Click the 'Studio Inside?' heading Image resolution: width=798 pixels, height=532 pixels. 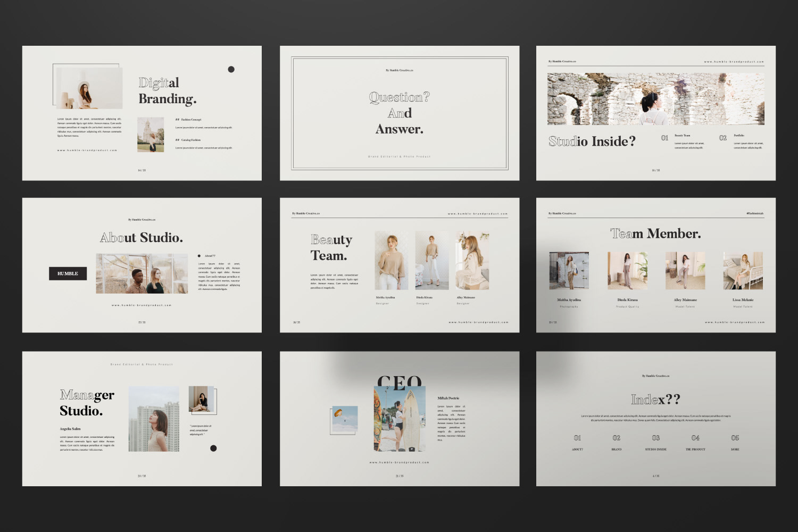pos(592,141)
